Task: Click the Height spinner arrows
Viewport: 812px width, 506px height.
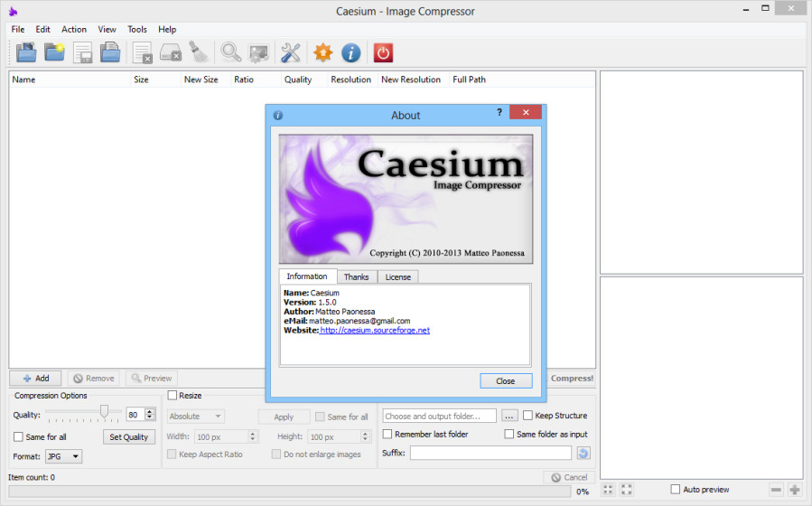Action: tap(365, 436)
